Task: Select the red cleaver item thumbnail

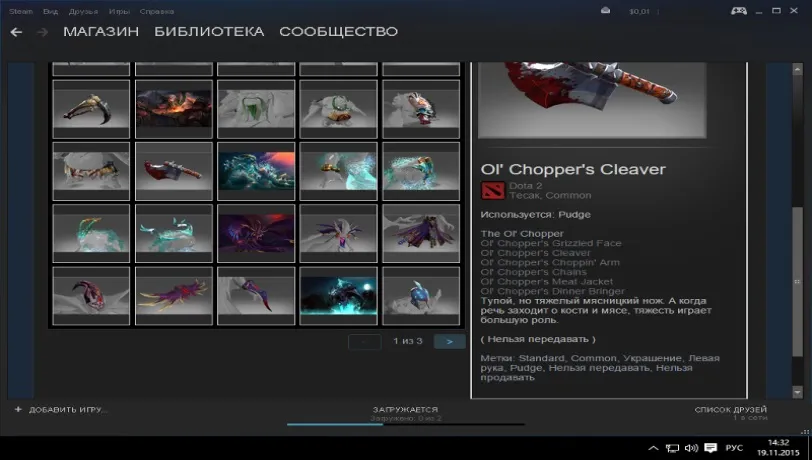Action: (174, 171)
